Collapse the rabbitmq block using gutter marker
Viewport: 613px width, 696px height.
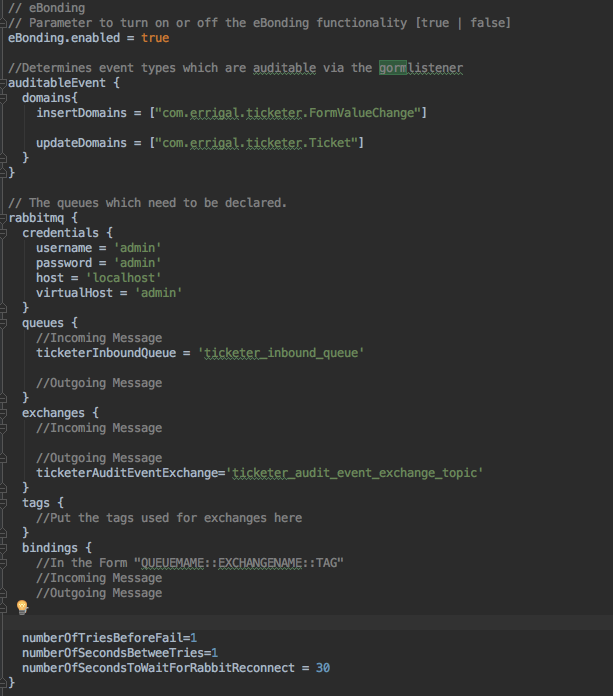click(x=4, y=217)
